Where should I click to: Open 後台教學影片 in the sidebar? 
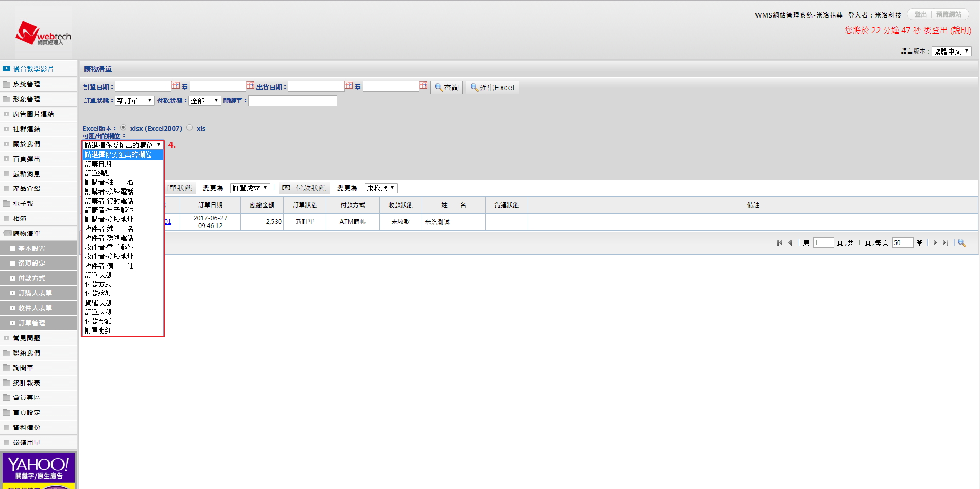[33, 69]
